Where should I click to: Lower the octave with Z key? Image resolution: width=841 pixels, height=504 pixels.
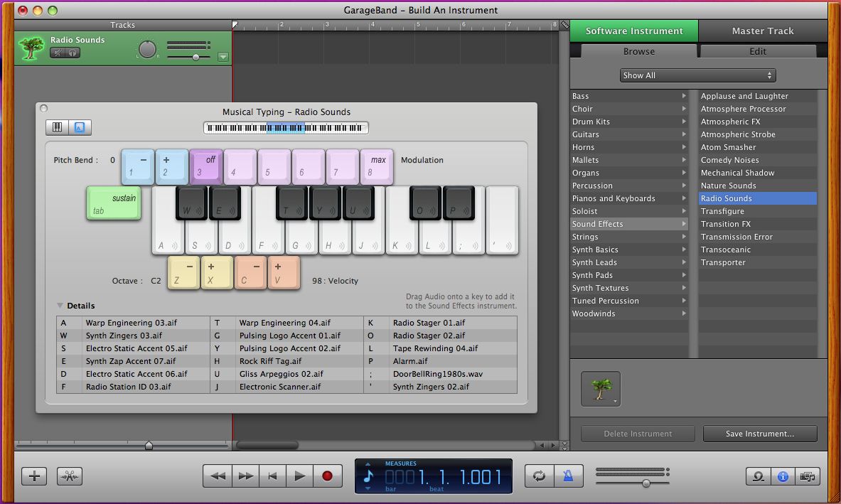click(184, 272)
